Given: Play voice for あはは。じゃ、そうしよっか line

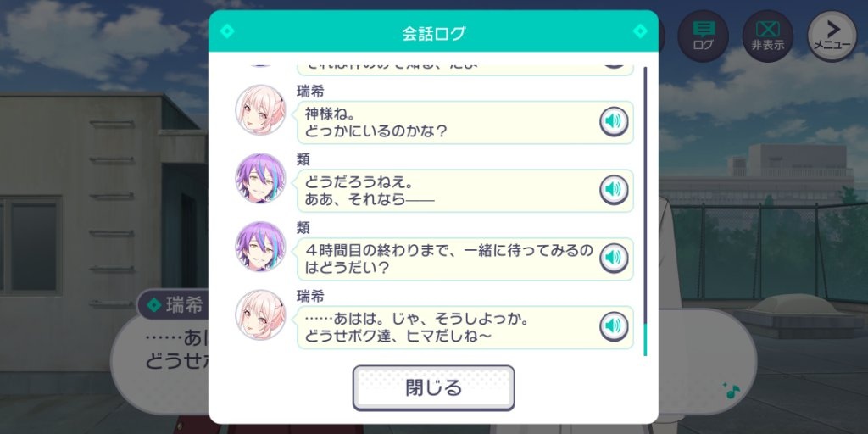Looking at the screenshot, I should pyautogui.click(x=614, y=326).
